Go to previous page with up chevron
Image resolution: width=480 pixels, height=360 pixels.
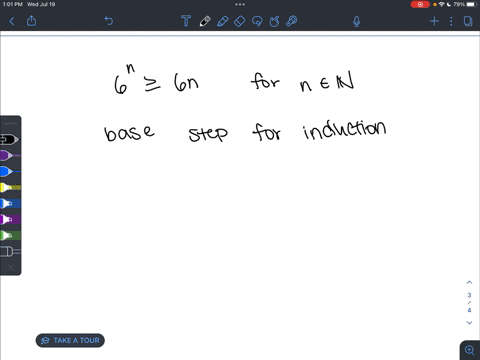pos(469,282)
